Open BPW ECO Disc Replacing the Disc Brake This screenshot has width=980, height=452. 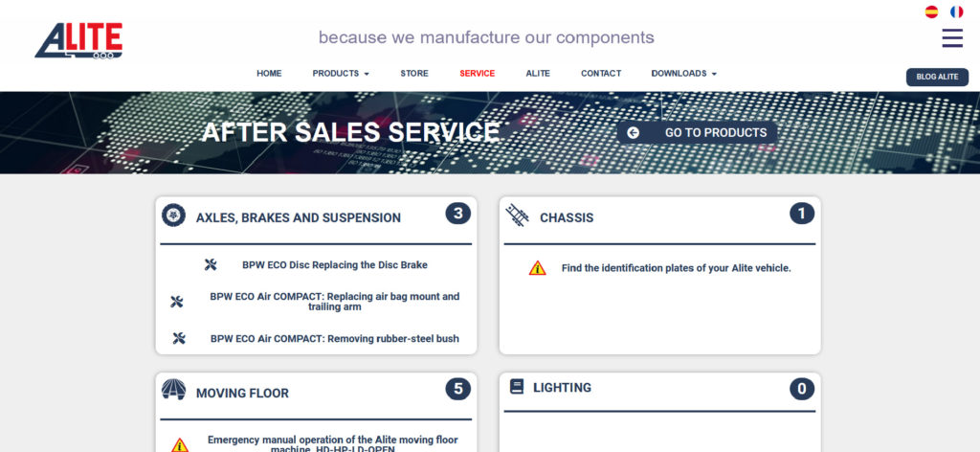335,265
